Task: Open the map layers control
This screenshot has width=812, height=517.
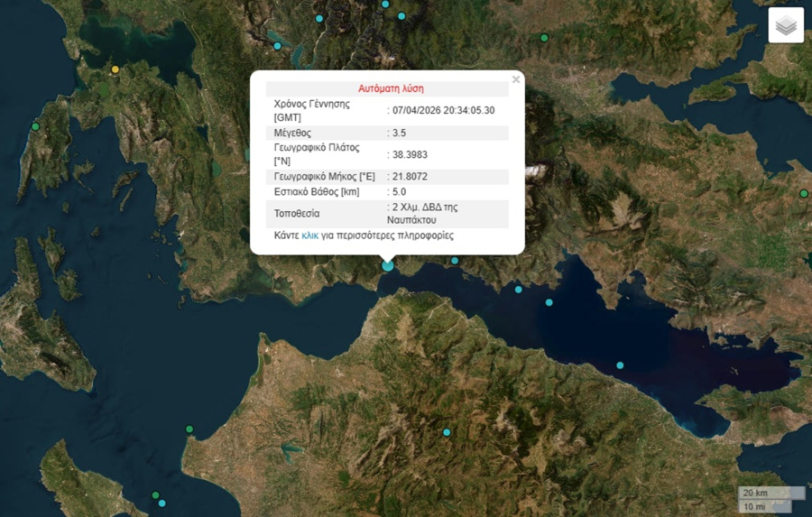Action: pyautogui.click(x=785, y=25)
